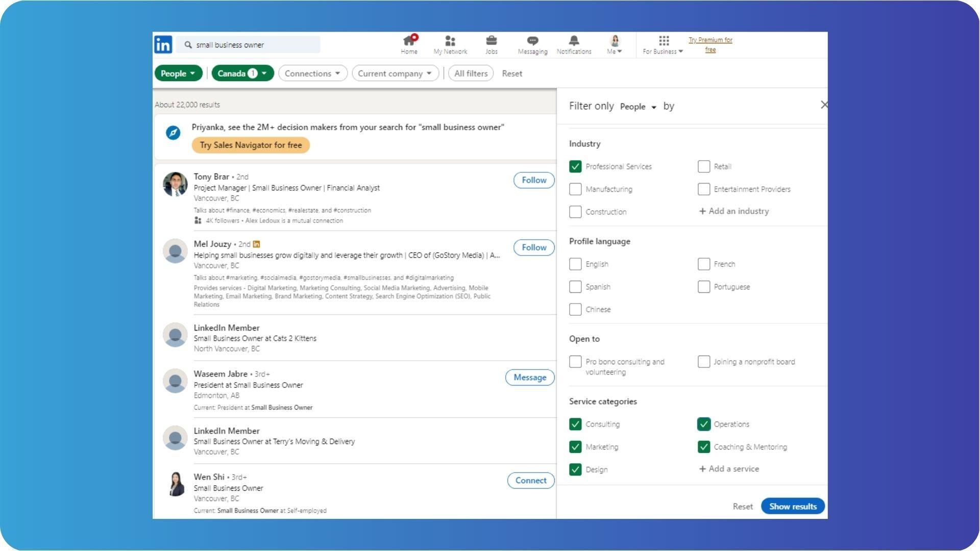Select Spanish profile language
The width and height of the screenshot is (980, 551).
575,287
